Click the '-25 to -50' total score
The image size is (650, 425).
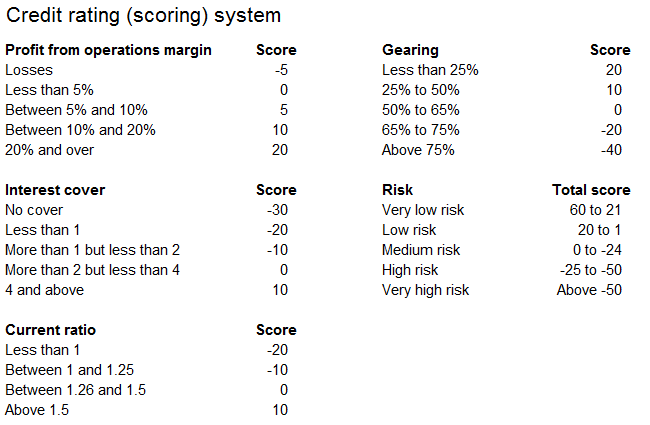591,270
